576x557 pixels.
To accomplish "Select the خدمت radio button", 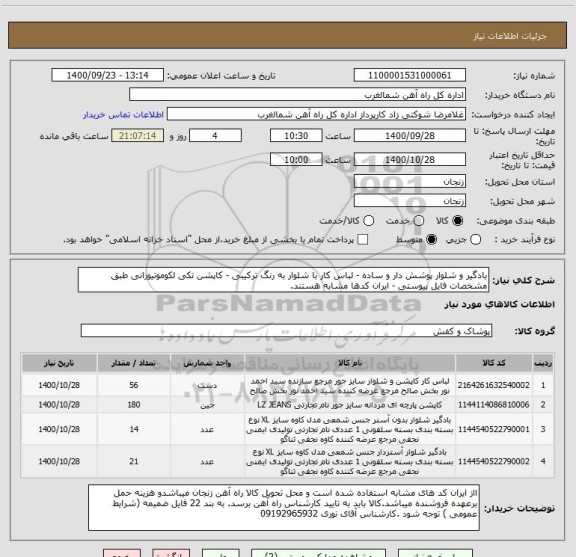I will (x=419, y=221).
